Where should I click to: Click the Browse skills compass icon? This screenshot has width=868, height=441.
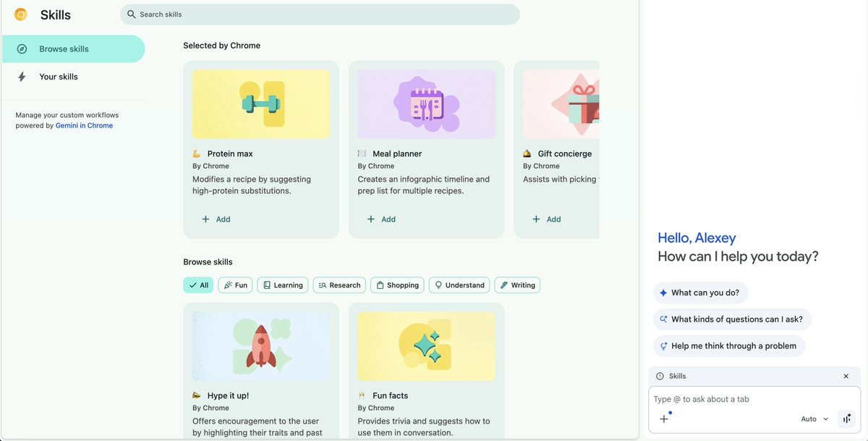coord(22,49)
